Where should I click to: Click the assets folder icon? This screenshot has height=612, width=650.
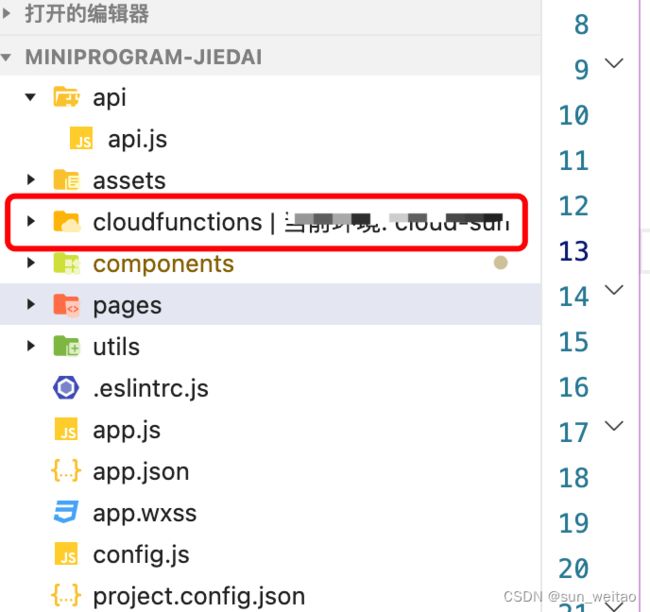pos(66,180)
